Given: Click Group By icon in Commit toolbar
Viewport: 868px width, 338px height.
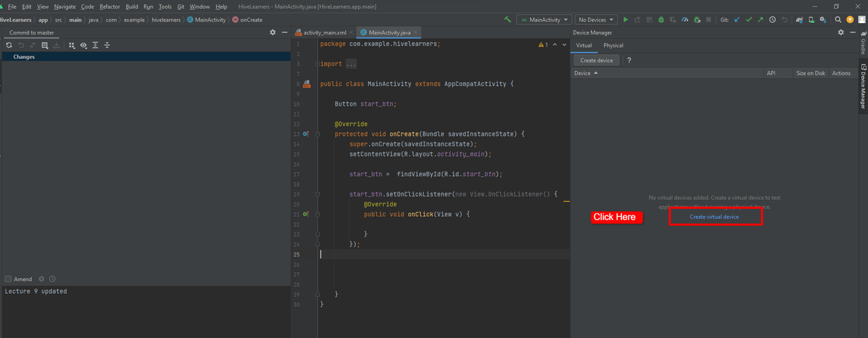Looking at the screenshot, I should (x=72, y=45).
